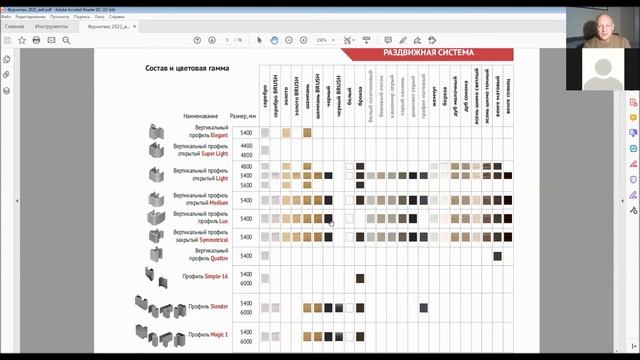Image resolution: width=640 pixels, height=360 pixels.
Task: Activate the Hand pan tool
Action: coord(274,40)
